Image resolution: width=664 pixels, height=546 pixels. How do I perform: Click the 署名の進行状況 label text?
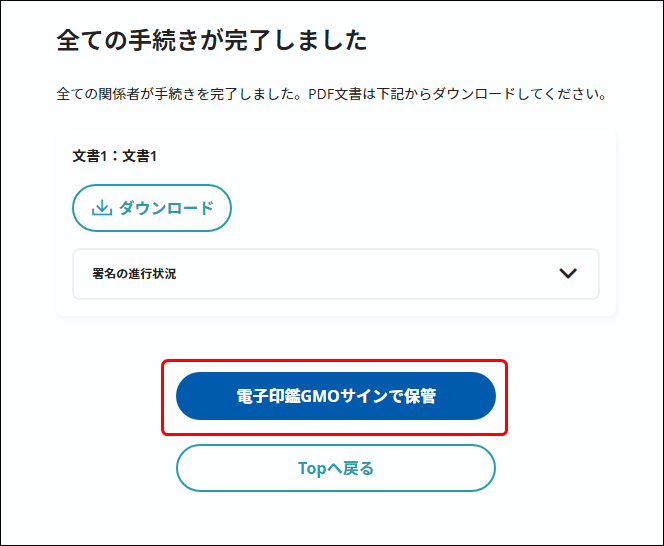(134, 274)
